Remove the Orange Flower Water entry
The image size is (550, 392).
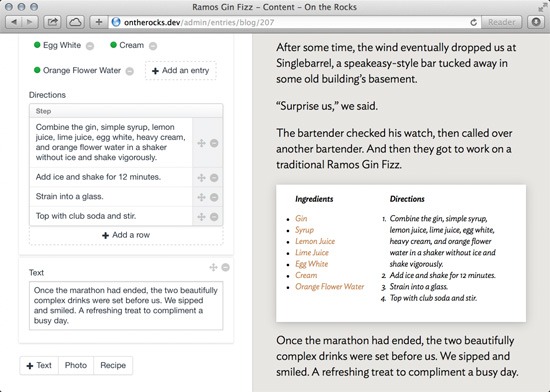coord(130,71)
